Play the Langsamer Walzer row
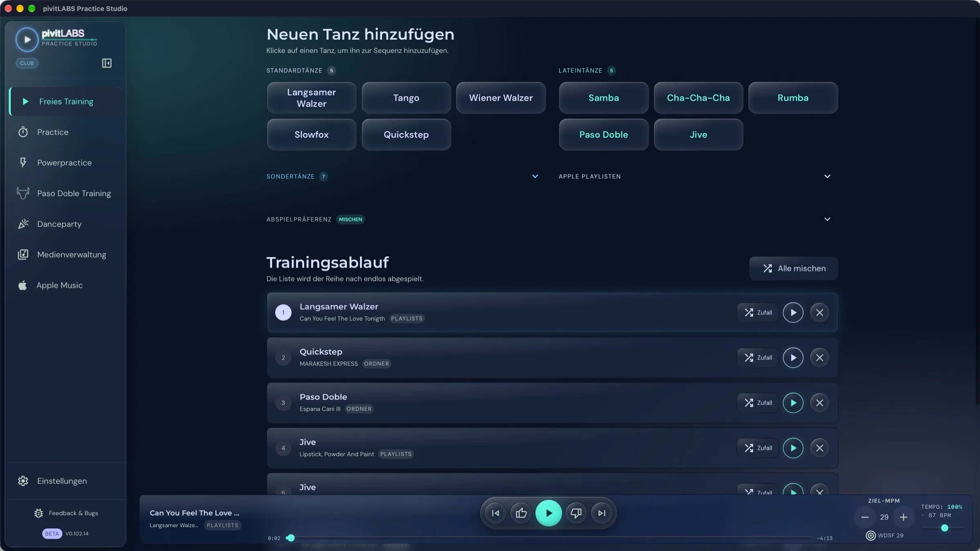The width and height of the screenshot is (980, 551). click(x=793, y=313)
